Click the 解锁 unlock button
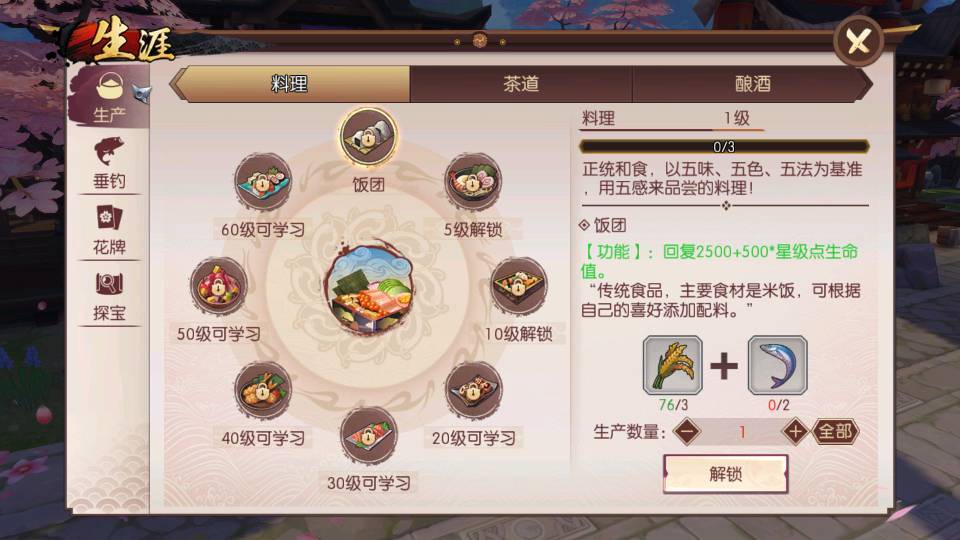Viewport: 960px width, 540px height. (726, 473)
